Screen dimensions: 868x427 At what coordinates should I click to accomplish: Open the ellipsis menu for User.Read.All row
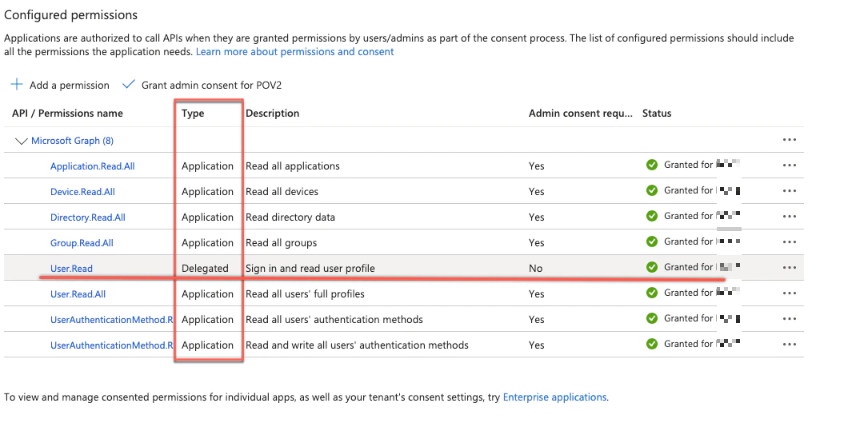click(x=790, y=293)
